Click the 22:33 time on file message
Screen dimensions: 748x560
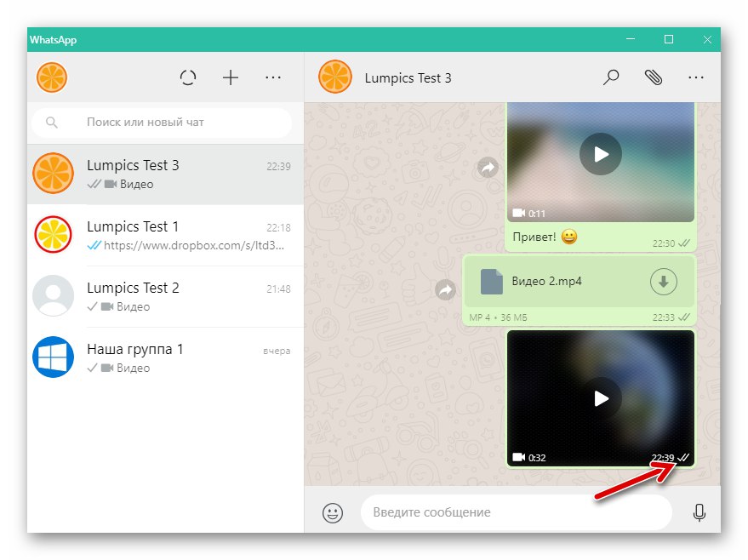664,317
